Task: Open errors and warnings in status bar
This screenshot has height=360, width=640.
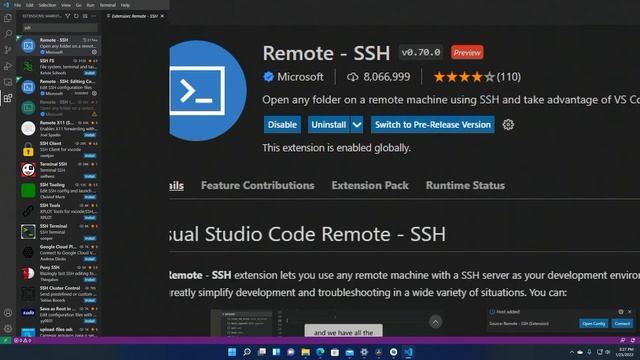Action: point(22,340)
